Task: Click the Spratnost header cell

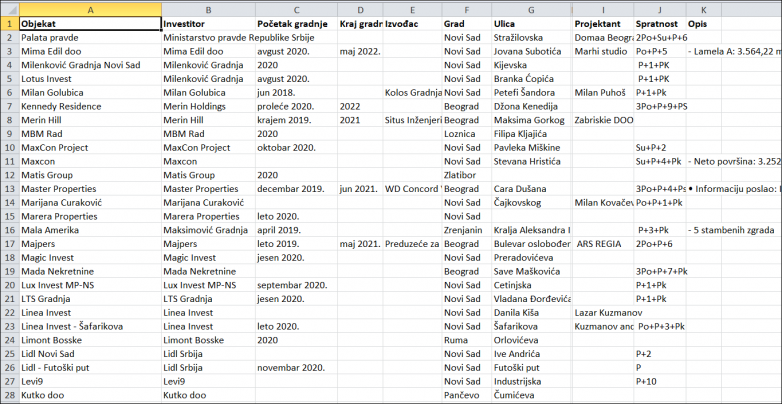Action: tap(658, 22)
